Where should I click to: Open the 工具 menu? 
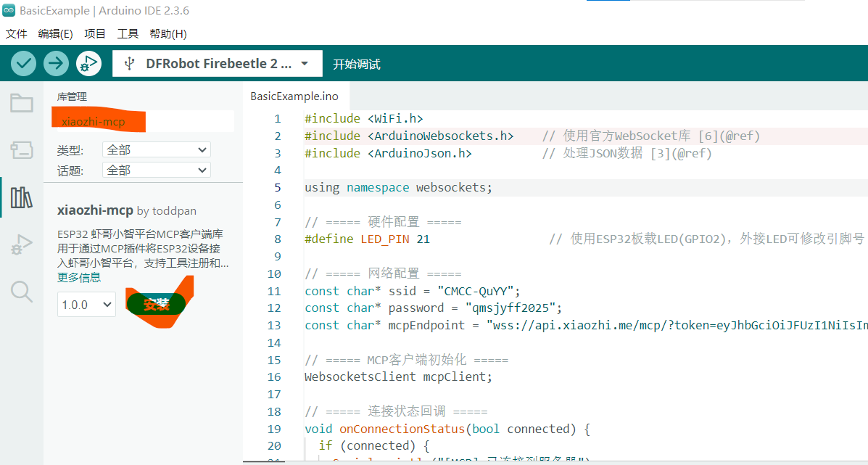128,34
